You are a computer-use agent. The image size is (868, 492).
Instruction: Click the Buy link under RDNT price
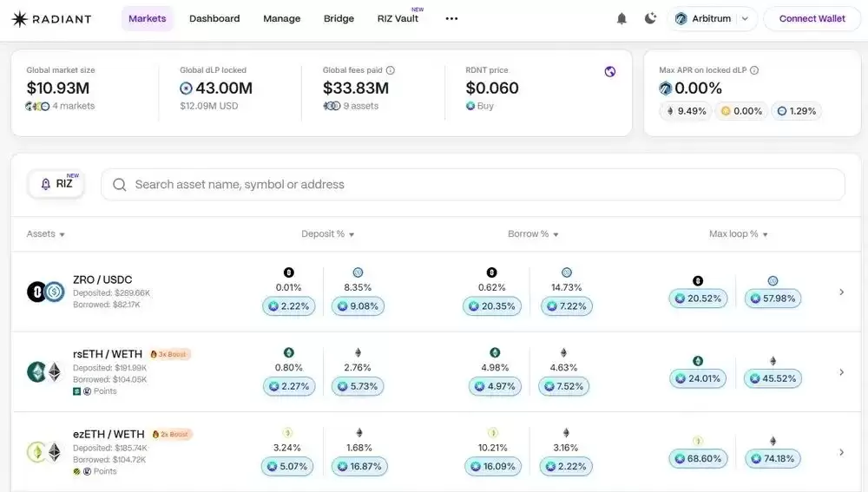(x=484, y=106)
